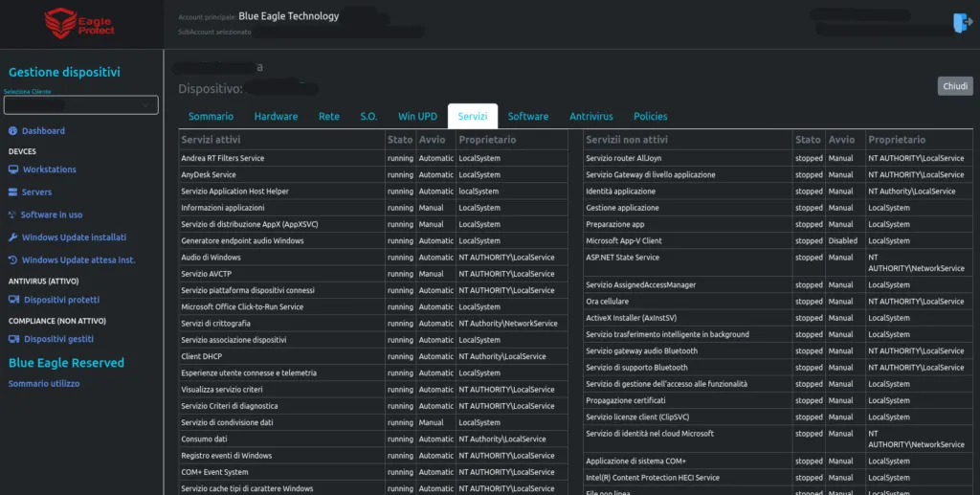Click the Software in uso icon

[12, 214]
